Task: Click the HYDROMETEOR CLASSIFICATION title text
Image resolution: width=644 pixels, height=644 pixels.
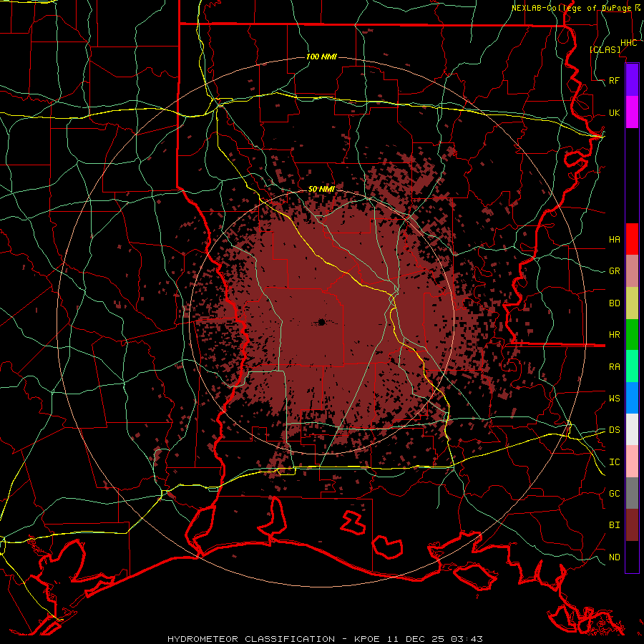Action: coord(251,639)
